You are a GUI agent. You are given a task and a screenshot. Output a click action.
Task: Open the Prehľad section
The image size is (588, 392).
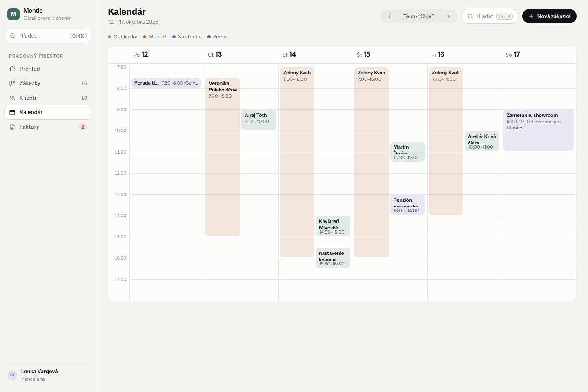click(48, 69)
